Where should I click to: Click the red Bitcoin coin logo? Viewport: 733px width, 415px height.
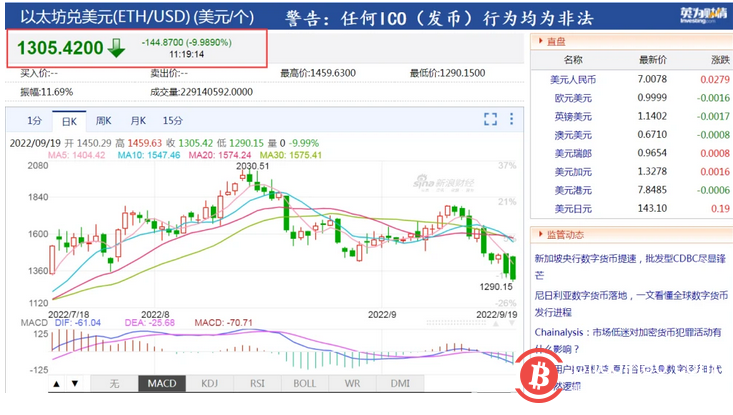[x=541, y=376]
